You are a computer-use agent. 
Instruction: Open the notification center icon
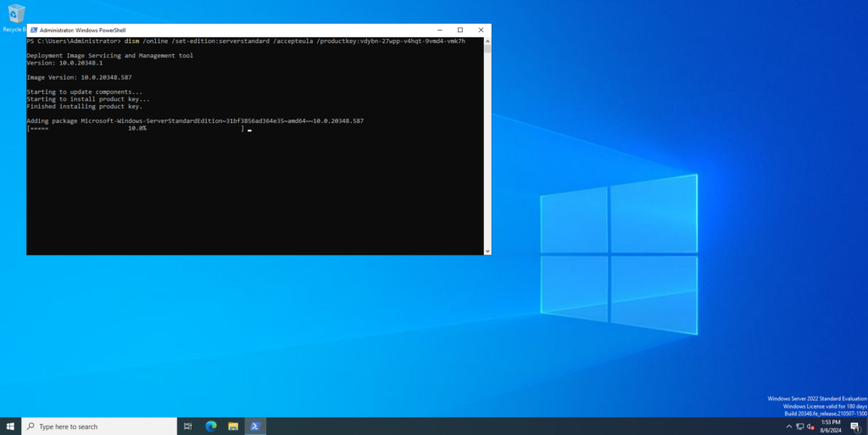click(855, 427)
